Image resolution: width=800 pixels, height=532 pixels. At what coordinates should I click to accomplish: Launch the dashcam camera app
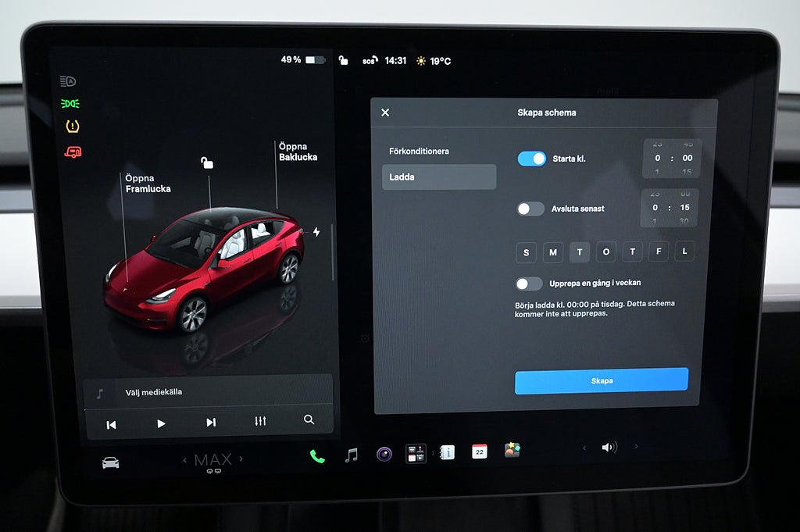[384, 453]
